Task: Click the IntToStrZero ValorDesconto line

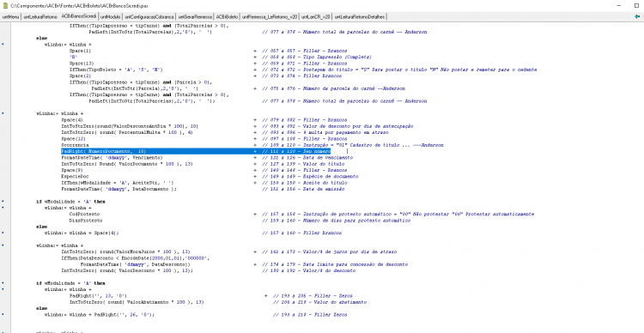Action: [x=127, y=270]
